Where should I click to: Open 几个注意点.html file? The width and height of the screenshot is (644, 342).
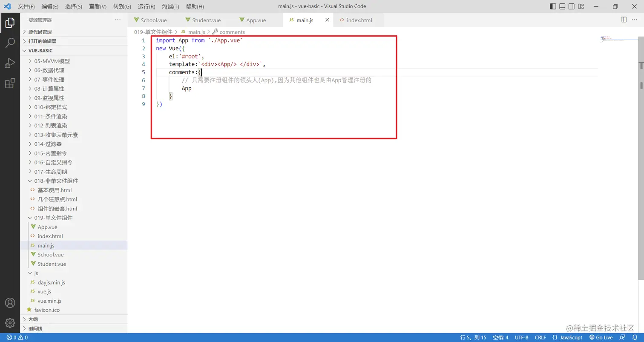(x=74, y=199)
